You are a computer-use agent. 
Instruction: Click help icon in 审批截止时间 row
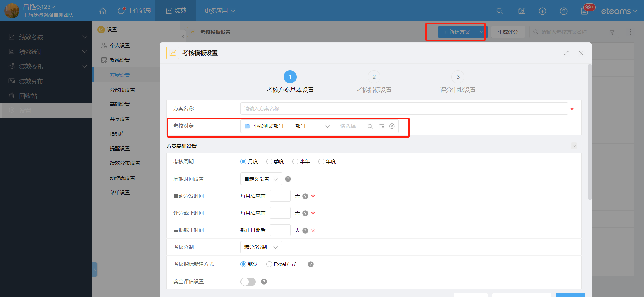(x=305, y=231)
